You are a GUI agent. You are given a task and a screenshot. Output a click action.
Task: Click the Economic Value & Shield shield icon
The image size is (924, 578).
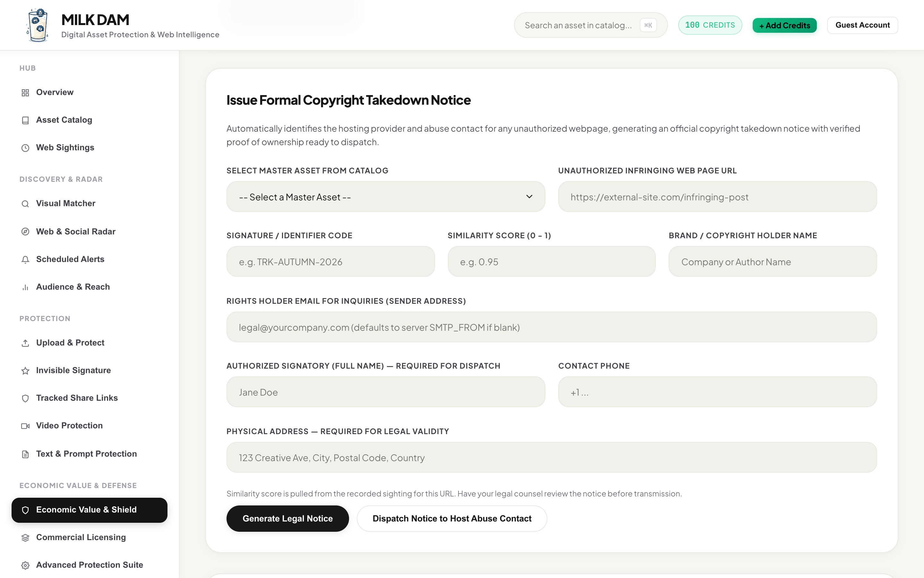[x=25, y=510]
